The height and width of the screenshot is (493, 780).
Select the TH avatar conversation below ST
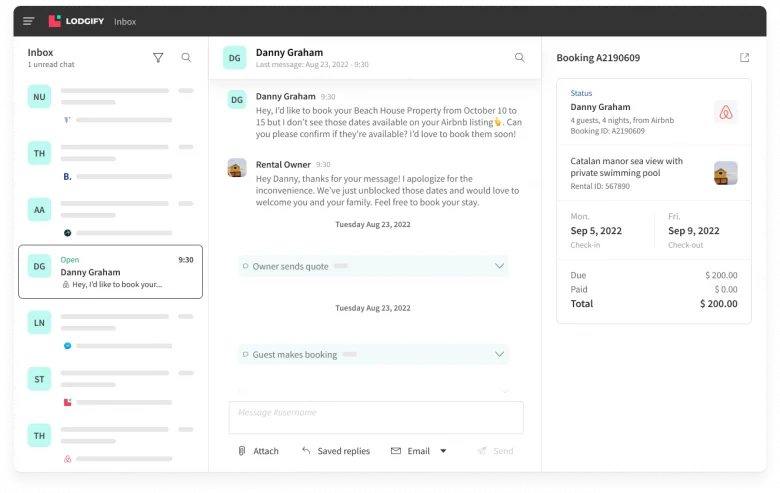pyautogui.click(x=39, y=436)
